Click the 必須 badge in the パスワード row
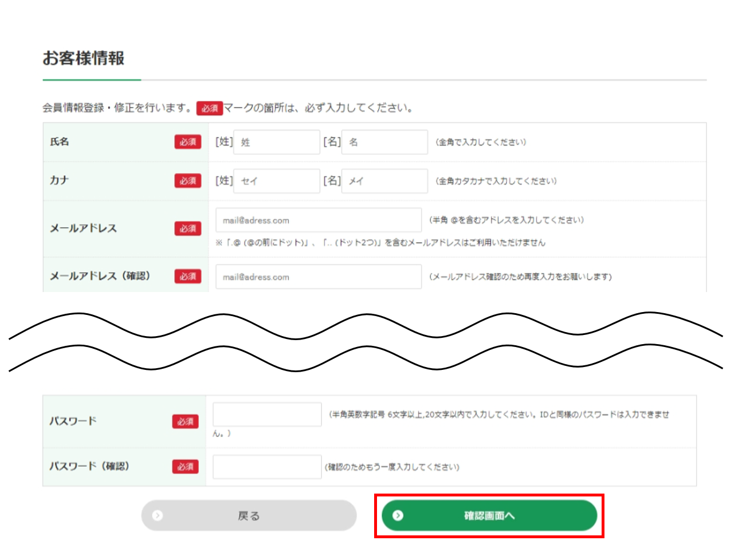The height and width of the screenshot is (560, 750). (x=185, y=421)
